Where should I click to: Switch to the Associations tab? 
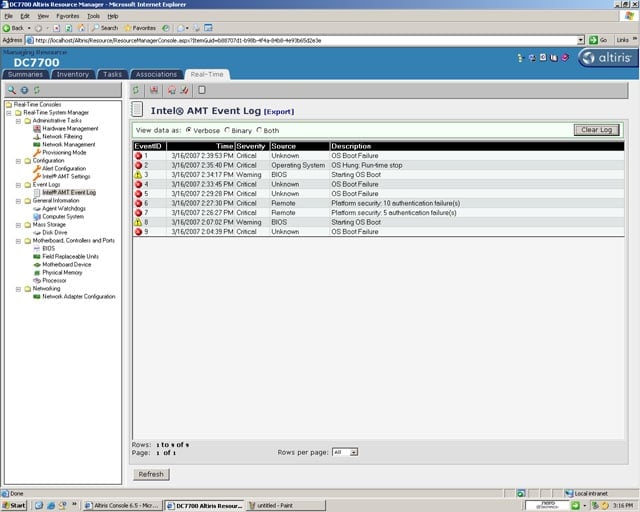[x=156, y=74]
